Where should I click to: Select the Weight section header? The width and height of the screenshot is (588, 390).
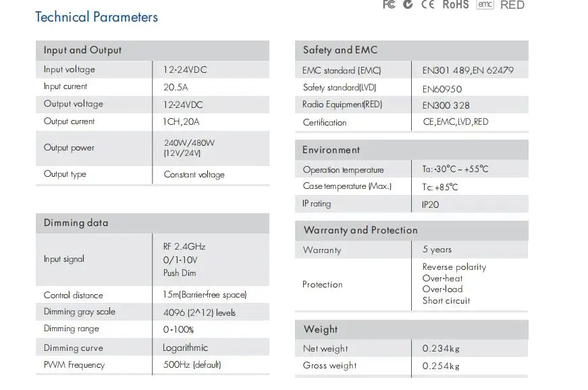coord(412,330)
